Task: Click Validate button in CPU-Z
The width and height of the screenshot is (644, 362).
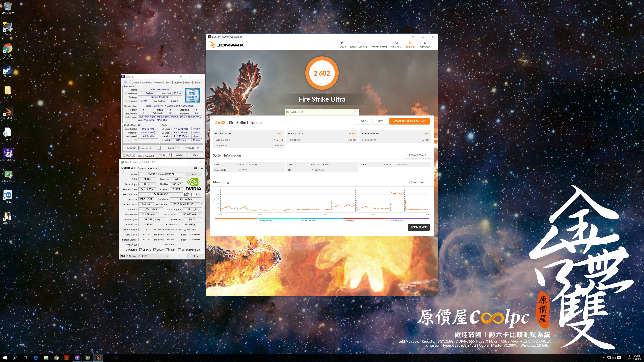Action: (x=180, y=155)
